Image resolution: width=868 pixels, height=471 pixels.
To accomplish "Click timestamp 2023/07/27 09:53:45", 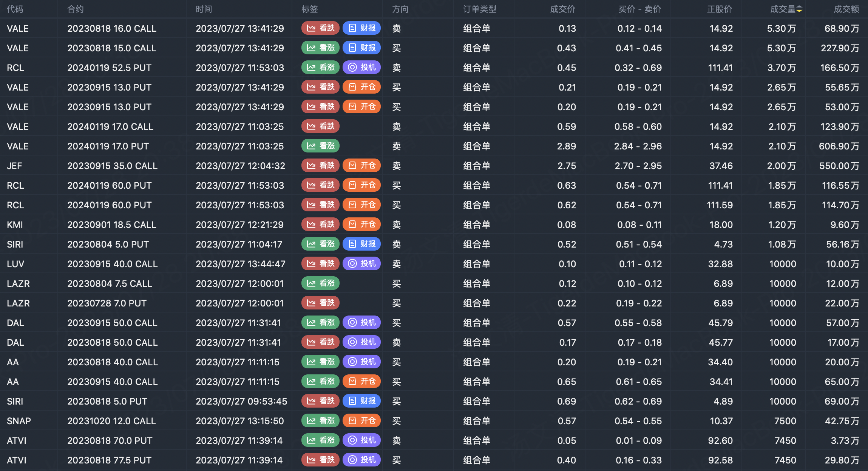I will tap(241, 402).
